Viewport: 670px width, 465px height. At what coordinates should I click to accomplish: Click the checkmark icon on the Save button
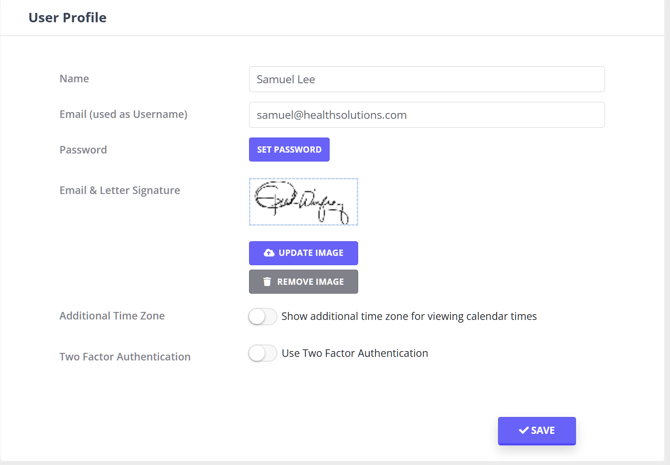coord(524,430)
